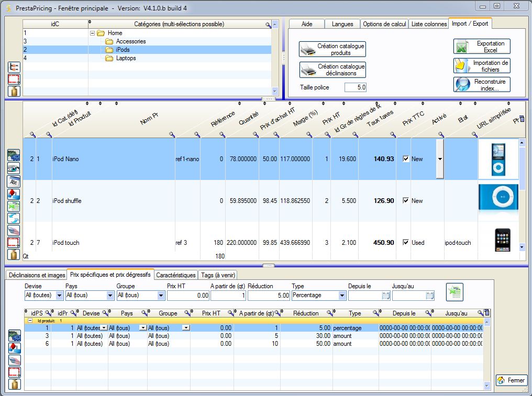
Task: Click the Reconstruire index... button
Action: point(482,85)
